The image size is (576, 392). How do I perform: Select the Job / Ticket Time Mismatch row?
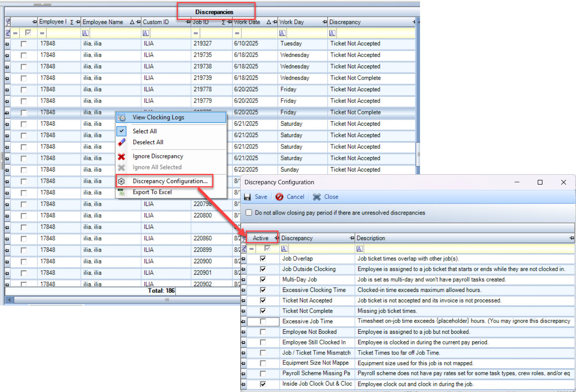point(408,353)
